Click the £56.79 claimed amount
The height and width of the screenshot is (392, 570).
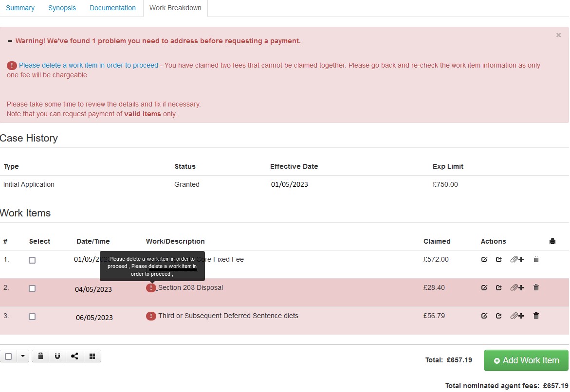pos(434,316)
